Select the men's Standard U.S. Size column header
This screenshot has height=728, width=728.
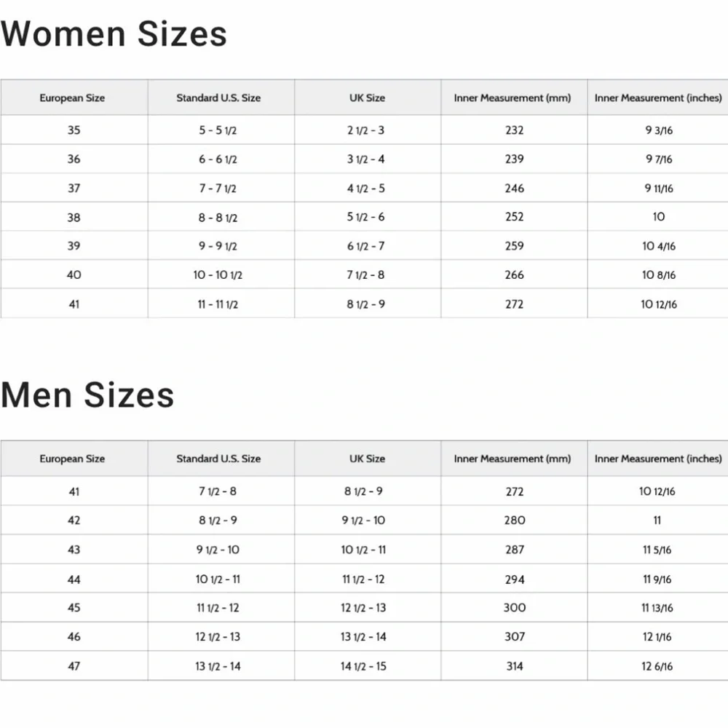pyautogui.click(x=218, y=459)
